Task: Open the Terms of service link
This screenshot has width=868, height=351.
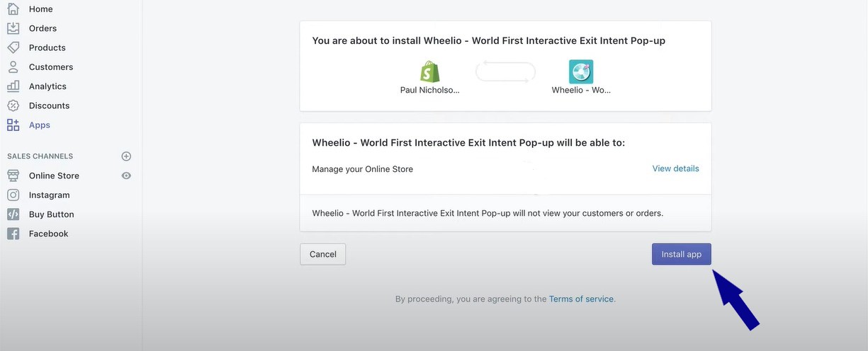Action: point(581,299)
